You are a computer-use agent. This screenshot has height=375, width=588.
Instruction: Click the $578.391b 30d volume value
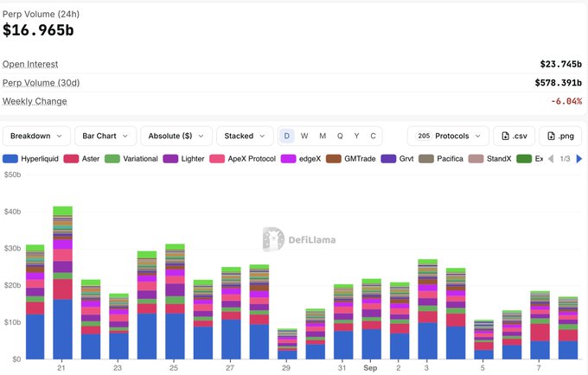(x=558, y=83)
